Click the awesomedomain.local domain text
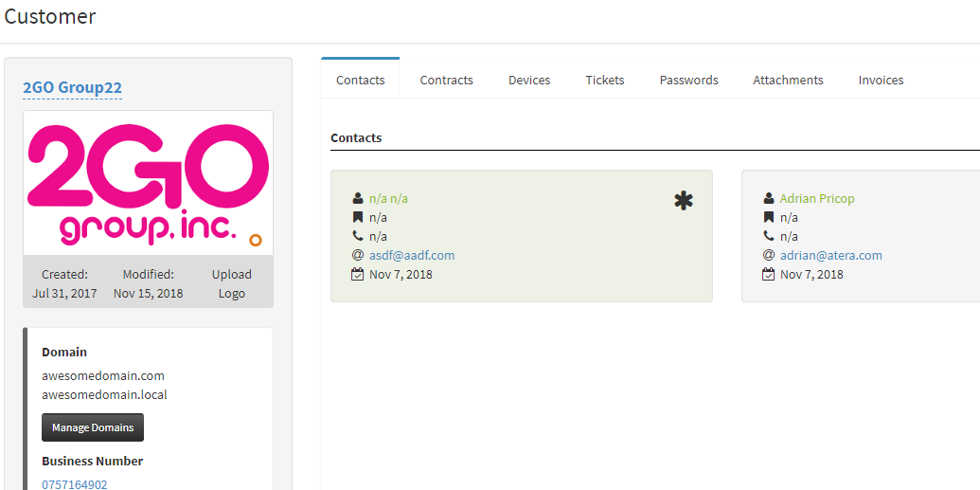980x490 pixels. coord(104,395)
